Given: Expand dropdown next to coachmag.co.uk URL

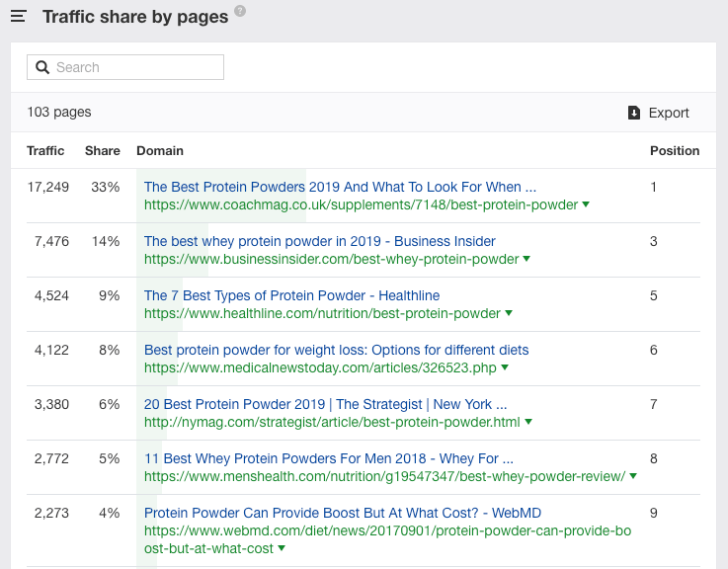Looking at the screenshot, I should tap(586, 204).
